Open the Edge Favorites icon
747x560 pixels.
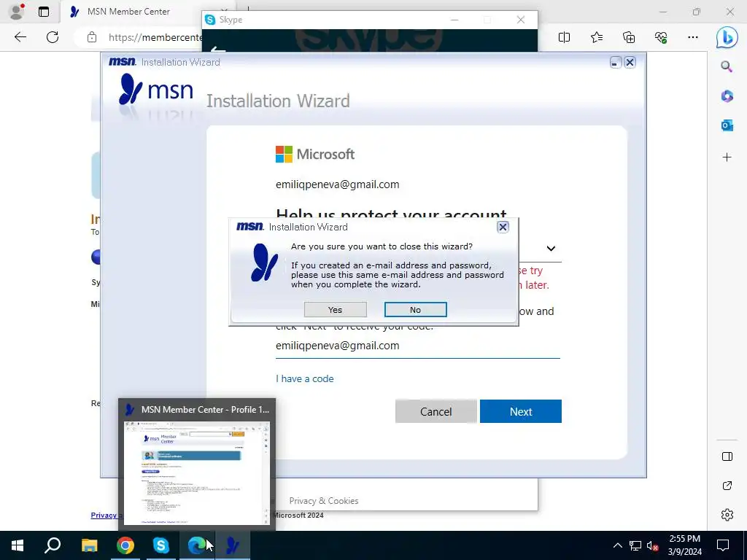[x=597, y=37]
